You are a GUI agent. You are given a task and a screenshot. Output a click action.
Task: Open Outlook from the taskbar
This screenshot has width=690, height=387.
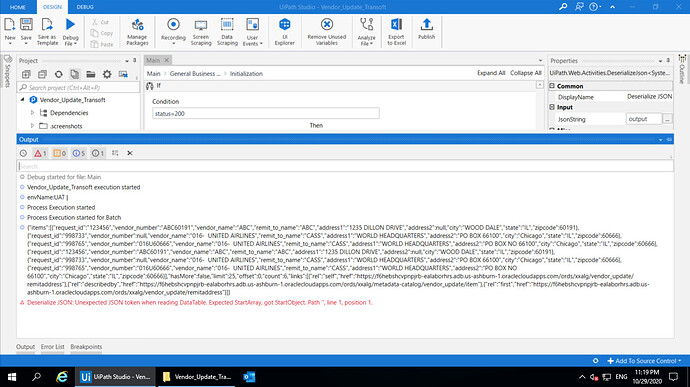(x=249, y=377)
